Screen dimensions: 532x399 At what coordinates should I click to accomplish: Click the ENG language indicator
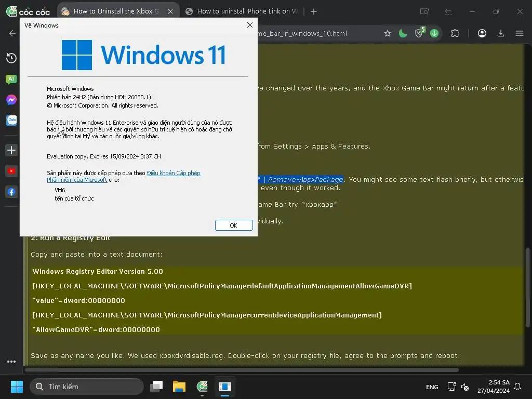tap(432, 387)
